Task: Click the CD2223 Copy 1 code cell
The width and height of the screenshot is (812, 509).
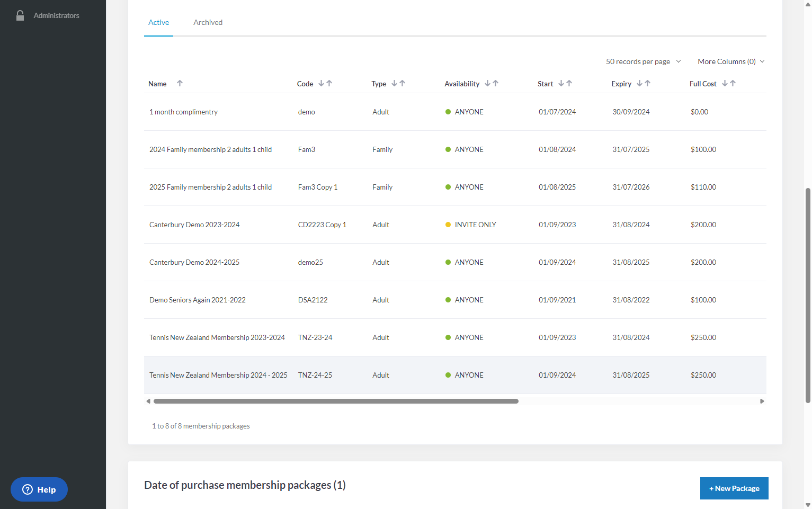Action: click(322, 225)
